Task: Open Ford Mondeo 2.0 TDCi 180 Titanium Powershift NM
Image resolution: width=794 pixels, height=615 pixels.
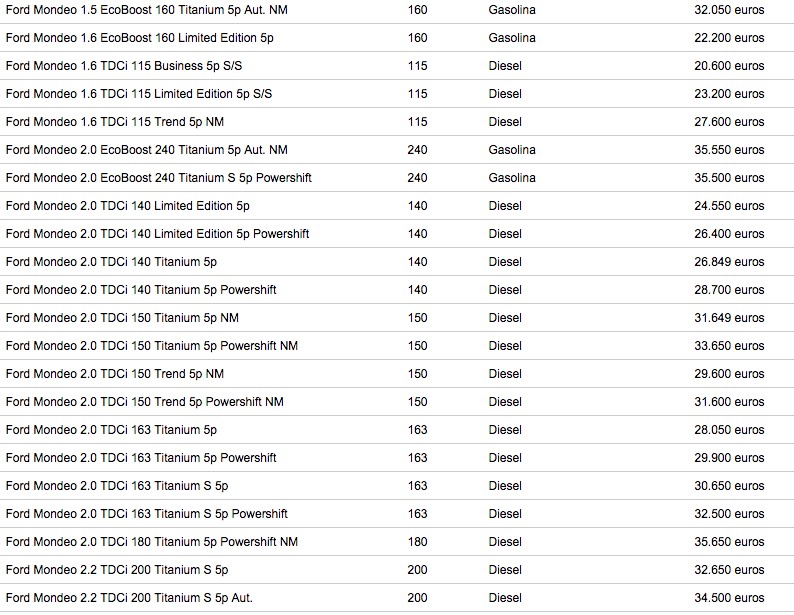Action: 152,542
